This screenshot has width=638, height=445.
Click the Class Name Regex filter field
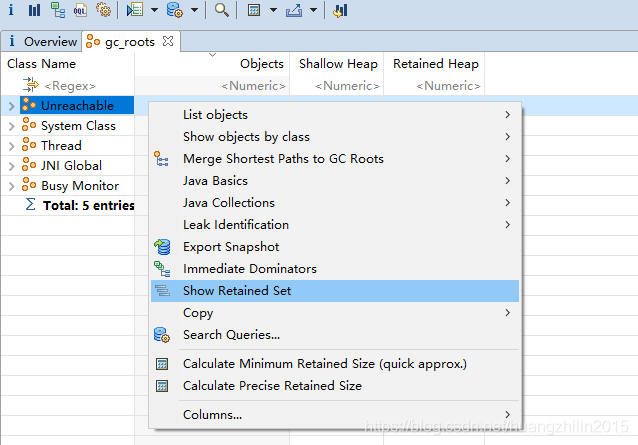coord(70,86)
